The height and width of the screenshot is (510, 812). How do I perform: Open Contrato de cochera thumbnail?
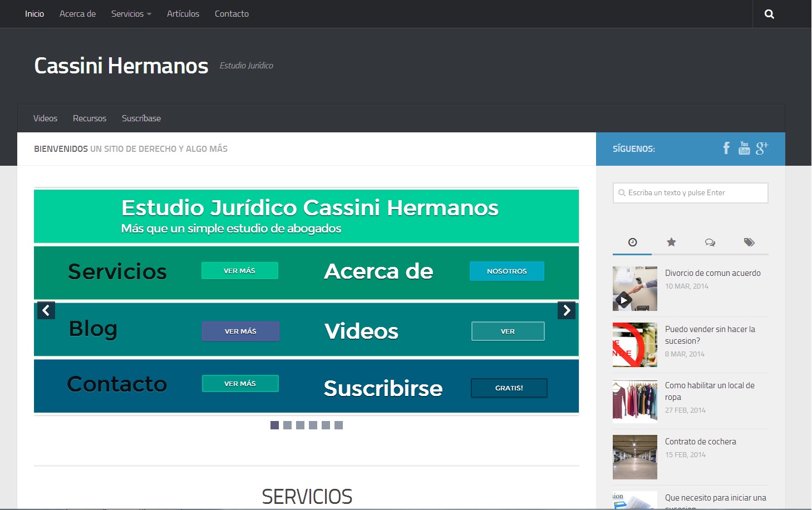[635, 457]
